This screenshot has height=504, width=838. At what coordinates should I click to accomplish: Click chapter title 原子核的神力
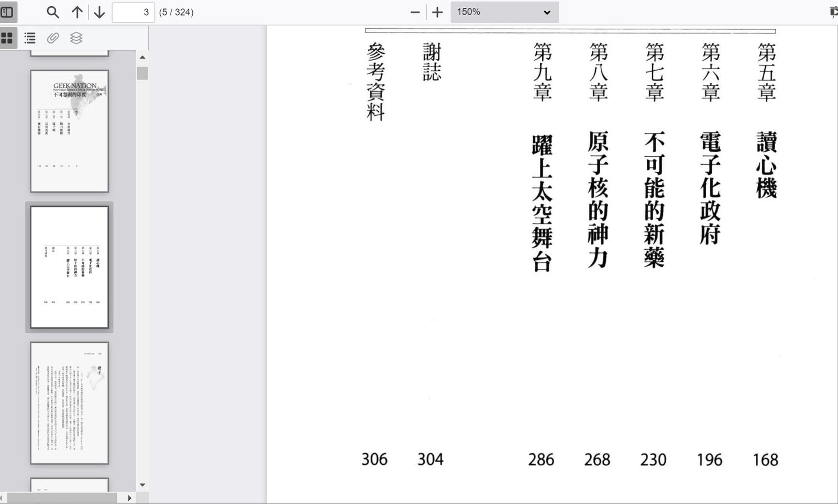(x=598, y=199)
